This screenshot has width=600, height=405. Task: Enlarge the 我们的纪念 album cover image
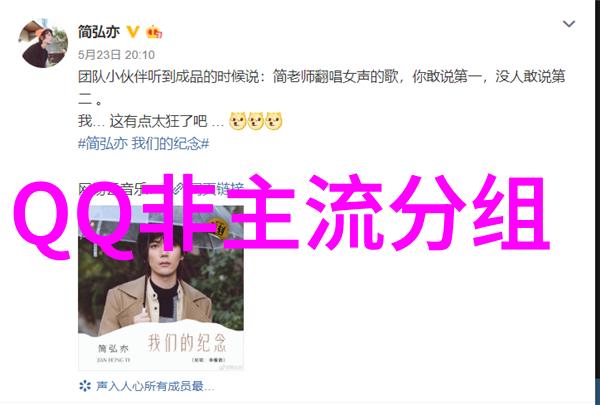(161, 288)
